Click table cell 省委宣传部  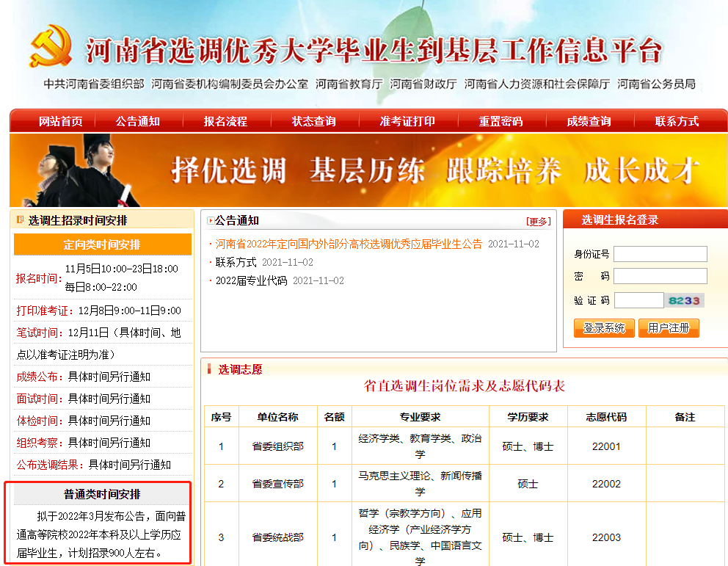click(277, 484)
